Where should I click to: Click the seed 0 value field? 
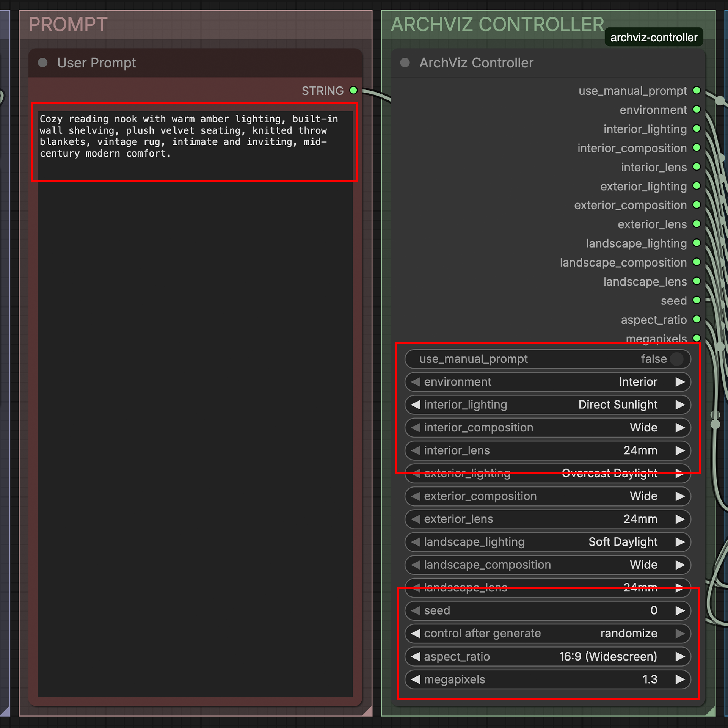click(548, 610)
